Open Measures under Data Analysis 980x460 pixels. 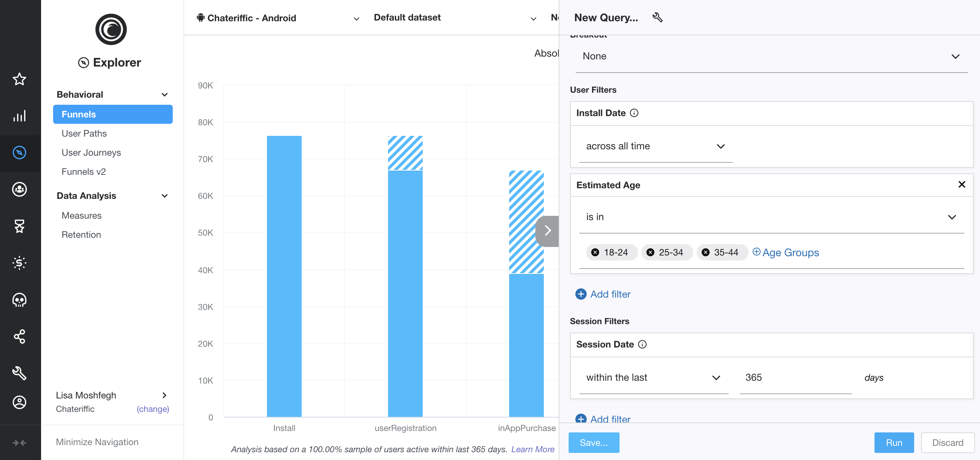tap(81, 215)
